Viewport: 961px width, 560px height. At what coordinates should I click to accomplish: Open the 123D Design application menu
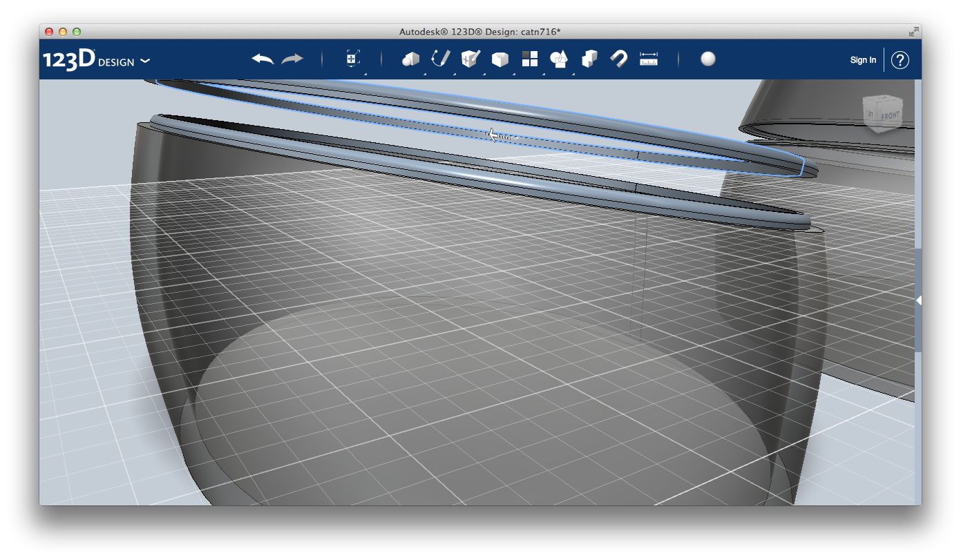pos(96,60)
